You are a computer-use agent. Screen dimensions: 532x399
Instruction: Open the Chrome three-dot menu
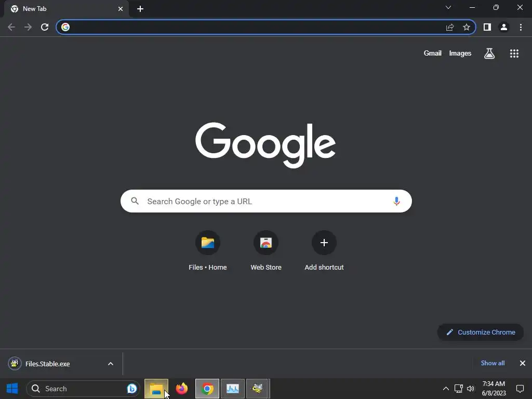pos(521,27)
